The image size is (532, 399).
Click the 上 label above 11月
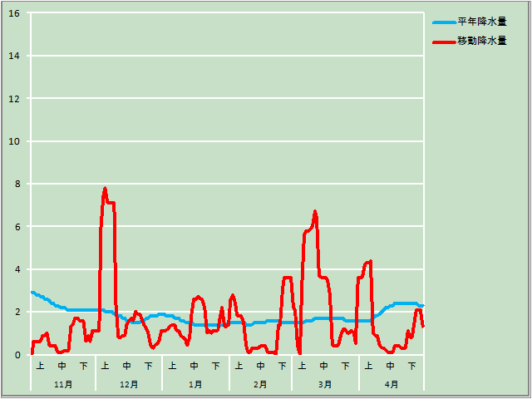[x=41, y=365]
